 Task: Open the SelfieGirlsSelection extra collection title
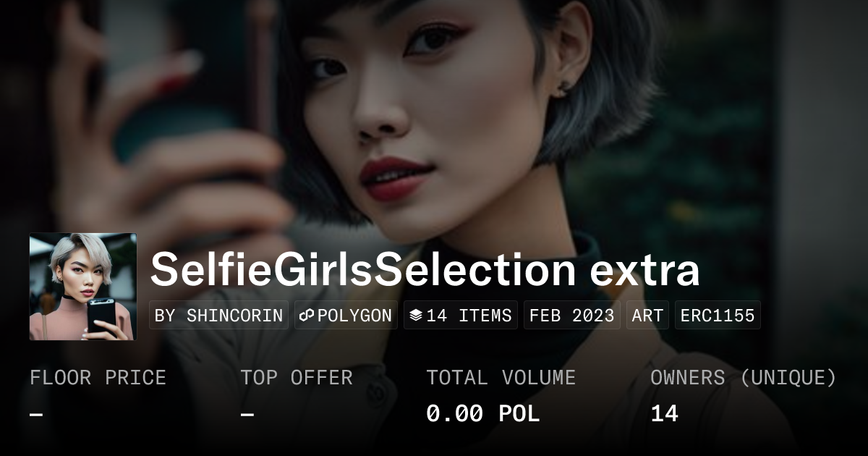[x=425, y=269]
